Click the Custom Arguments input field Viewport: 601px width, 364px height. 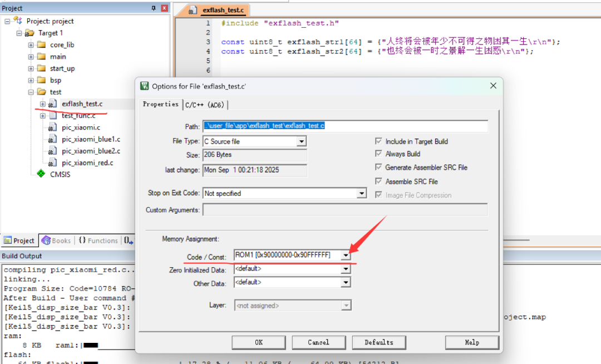346,210
